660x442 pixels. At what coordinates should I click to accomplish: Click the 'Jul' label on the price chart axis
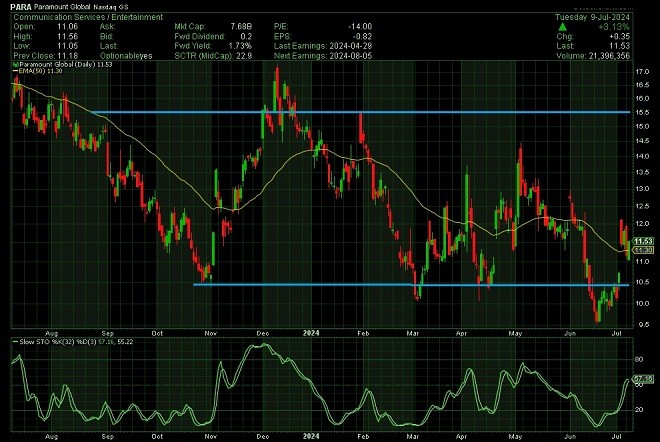click(x=617, y=333)
